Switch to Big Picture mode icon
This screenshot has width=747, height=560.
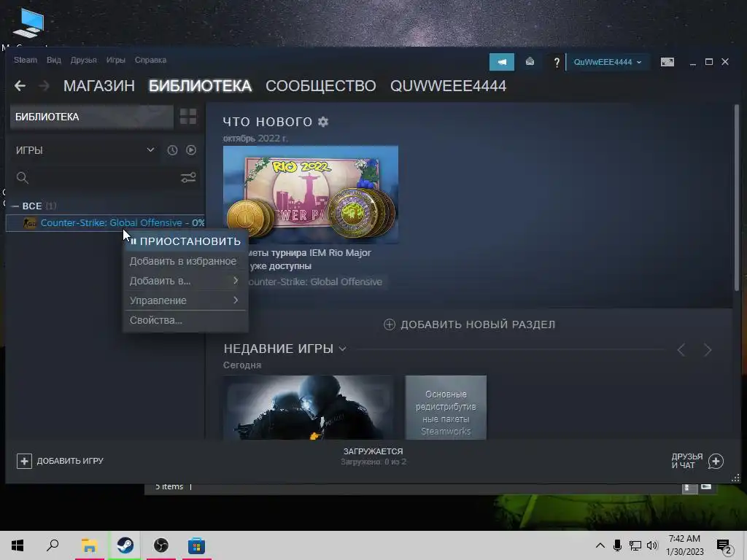pyautogui.click(x=667, y=62)
